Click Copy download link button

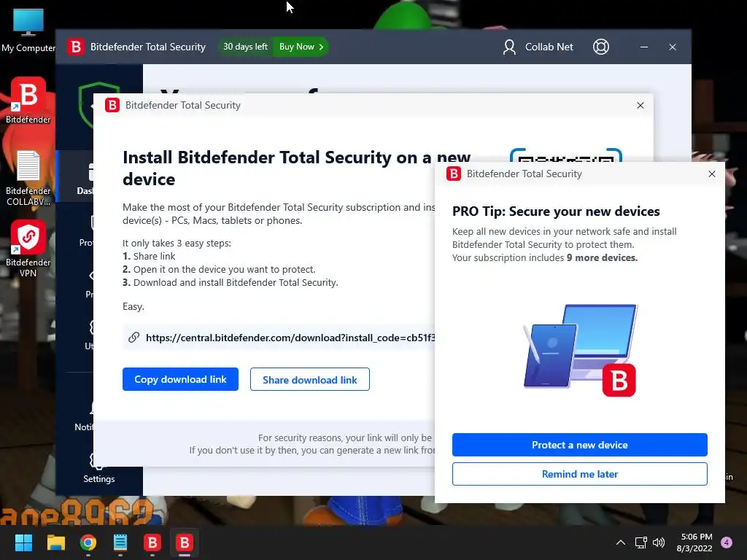tap(180, 379)
